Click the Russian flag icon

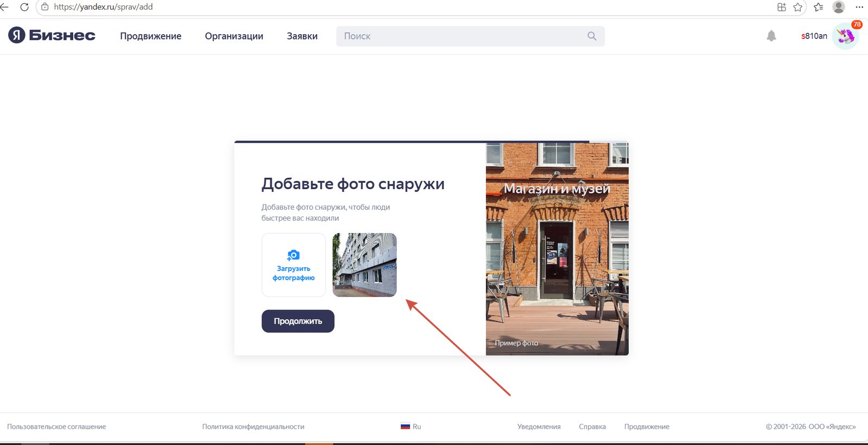(x=405, y=427)
